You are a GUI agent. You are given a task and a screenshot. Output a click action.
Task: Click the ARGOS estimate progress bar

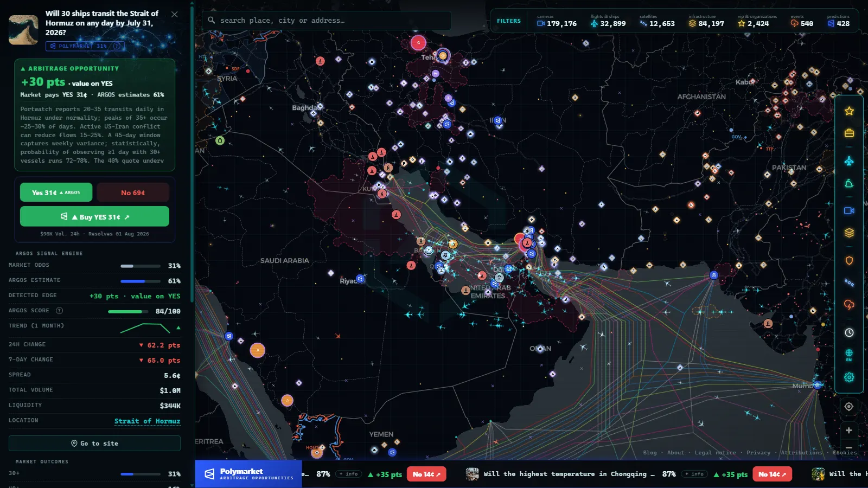[x=141, y=281]
